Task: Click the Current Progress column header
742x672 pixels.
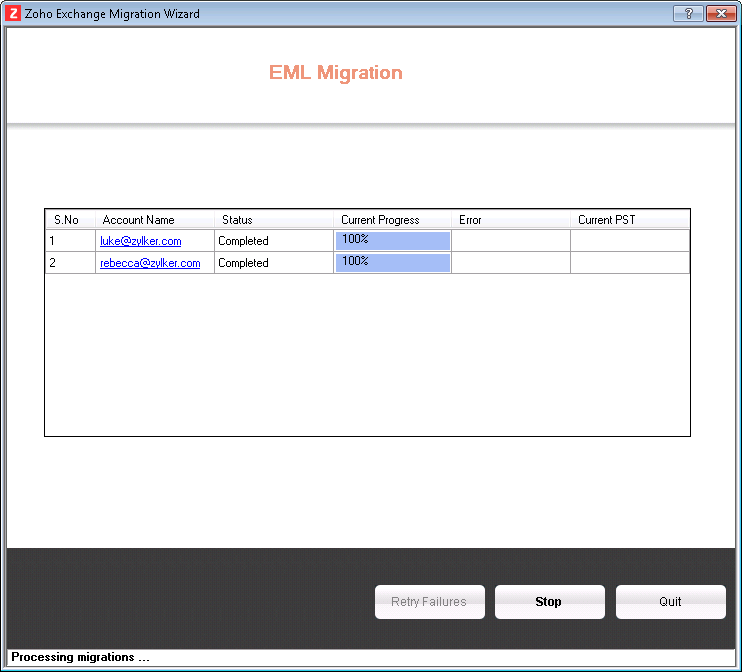Action: 380,220
